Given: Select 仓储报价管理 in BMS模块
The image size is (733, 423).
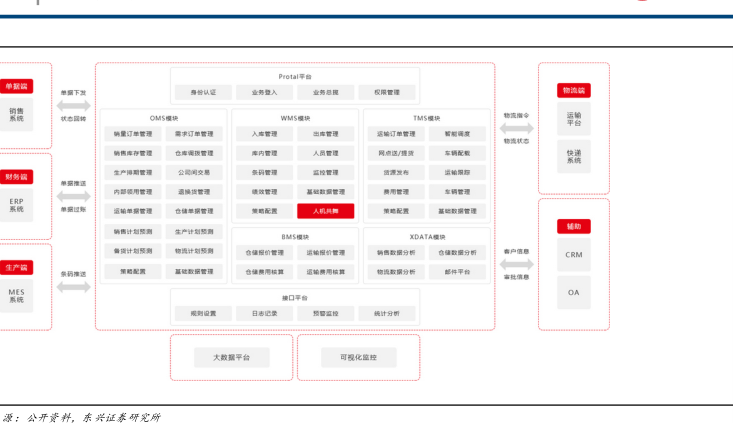Looking at the screenshot, I should (264, 253).
